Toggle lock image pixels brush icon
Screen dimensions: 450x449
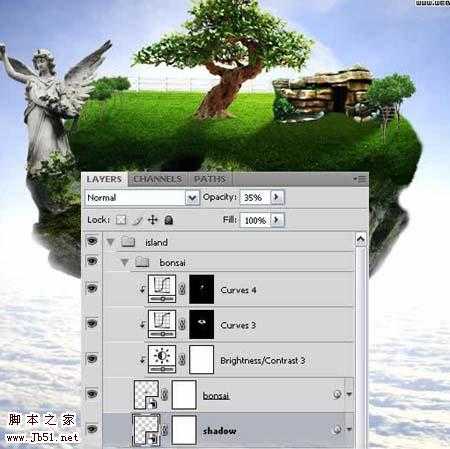[x=138, y=220]
